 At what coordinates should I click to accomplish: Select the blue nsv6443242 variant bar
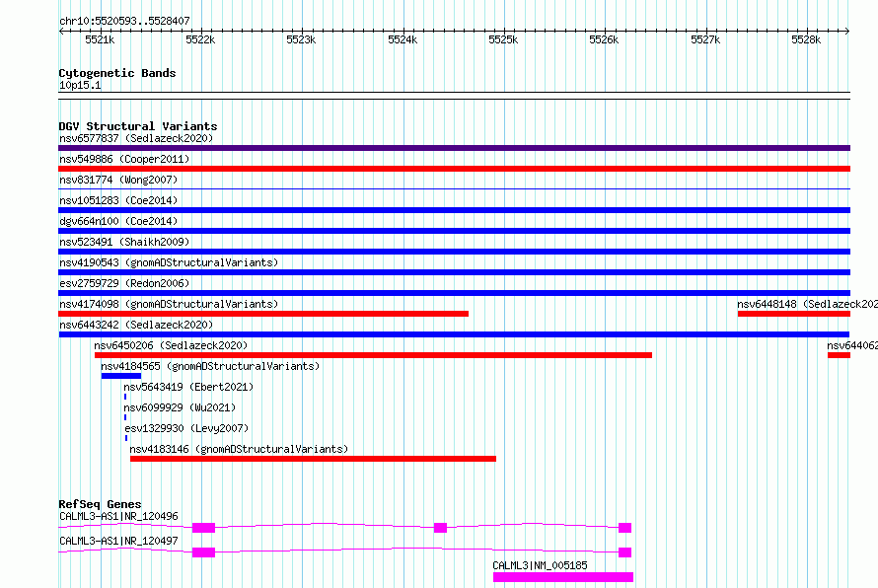pos(454,334)
